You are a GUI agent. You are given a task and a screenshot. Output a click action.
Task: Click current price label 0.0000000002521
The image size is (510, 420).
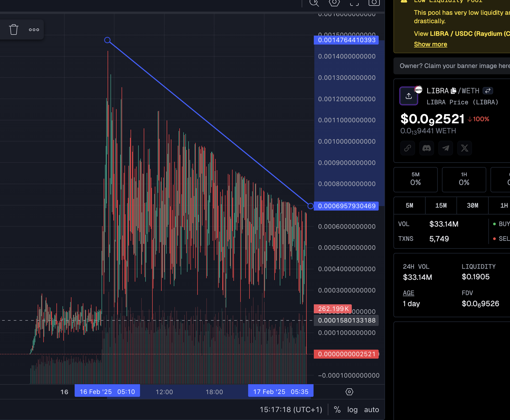coord(347,354)
